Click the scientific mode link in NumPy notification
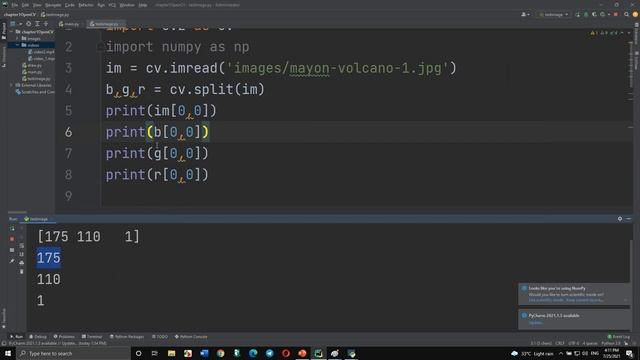This screenshot has width=640, height=360. tap(546, 300)
